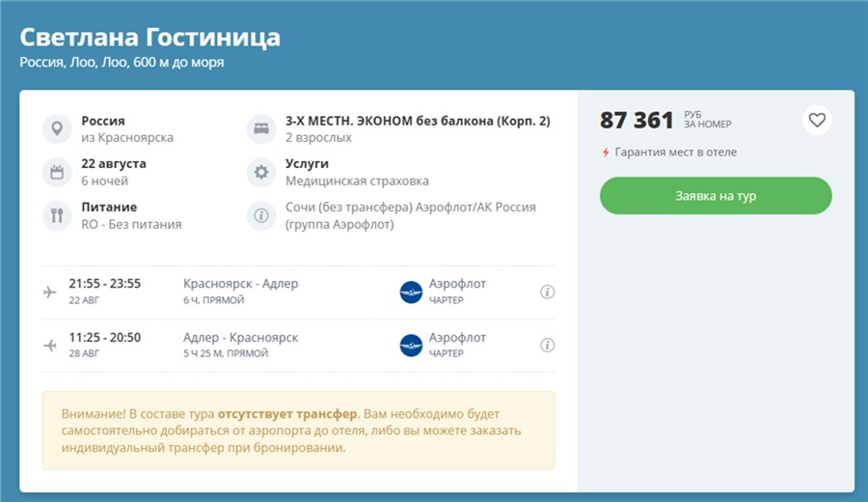Click the bed icon for room type
Screen dimensions: 868x502
[x=261, y=128]
